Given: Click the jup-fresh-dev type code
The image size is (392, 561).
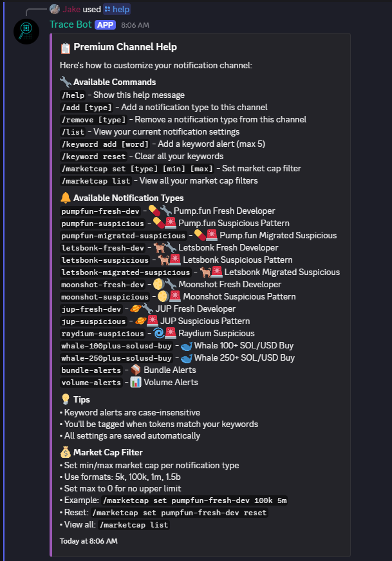Looking at the screenshot, I should click(91, 309).
